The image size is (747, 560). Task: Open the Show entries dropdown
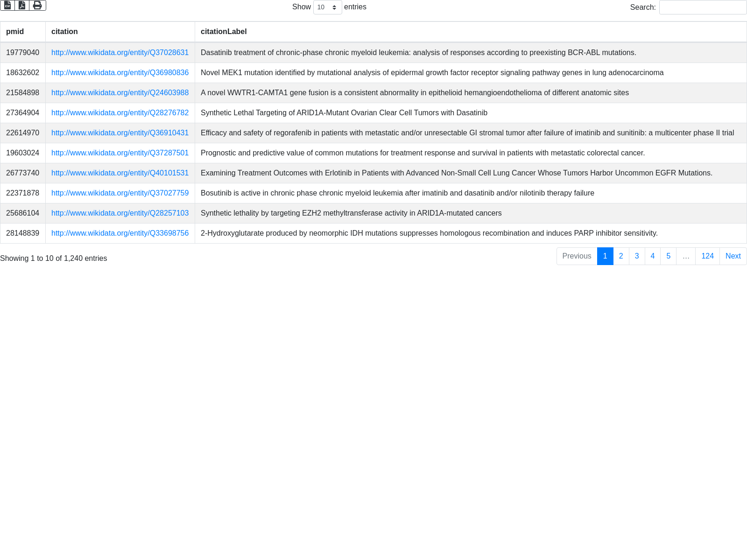pos(327,7)
